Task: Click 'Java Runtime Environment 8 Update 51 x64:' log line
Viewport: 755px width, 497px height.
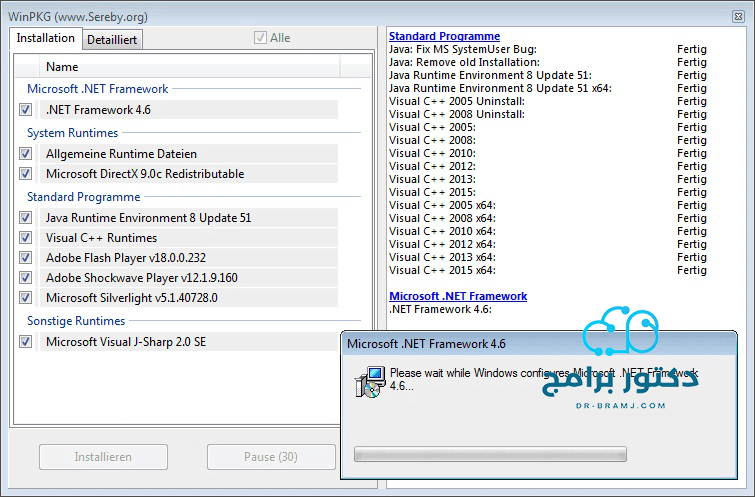Action: tap(500, 88)
